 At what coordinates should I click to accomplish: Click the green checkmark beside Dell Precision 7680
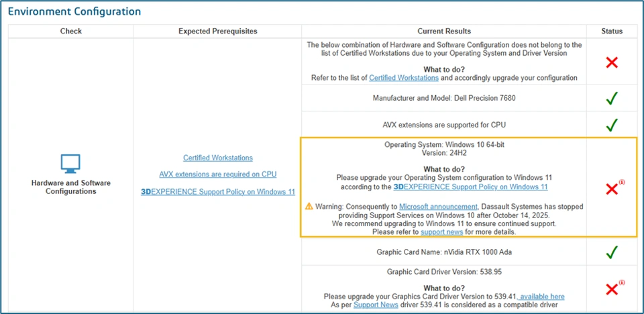(x=612, y=98)
